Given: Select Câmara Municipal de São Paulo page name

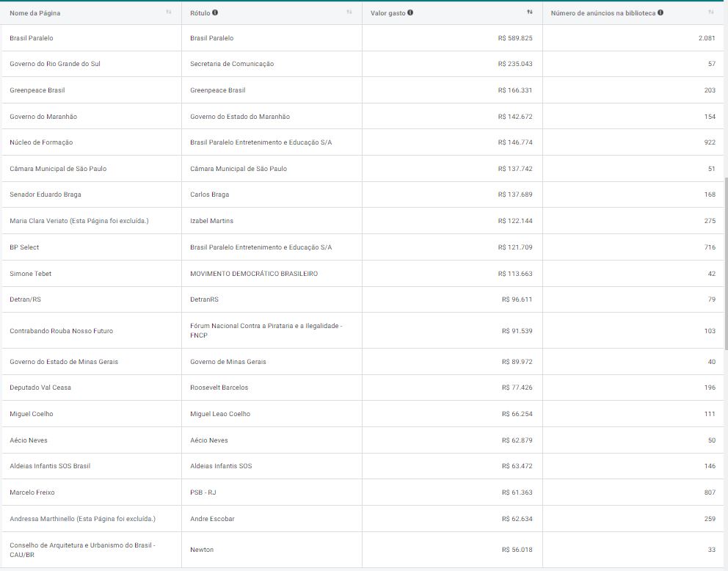Looking at the screenshot, I should 58,169.
